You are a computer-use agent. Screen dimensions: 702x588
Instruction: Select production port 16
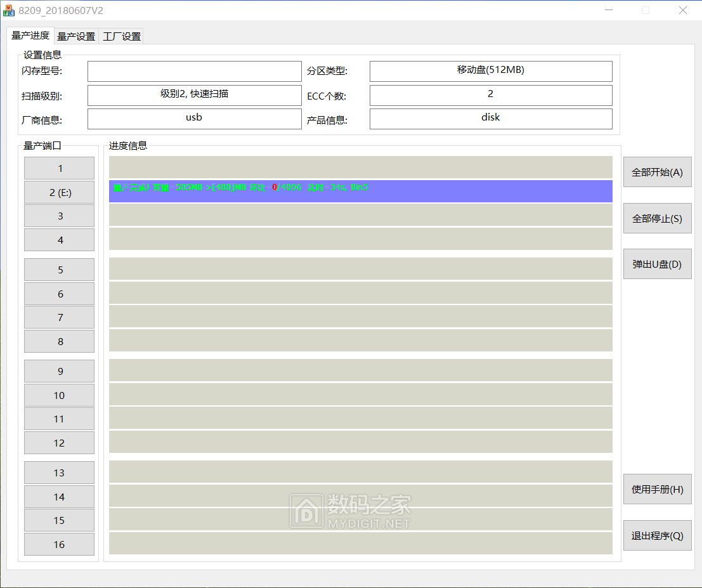tap(59, 544)
